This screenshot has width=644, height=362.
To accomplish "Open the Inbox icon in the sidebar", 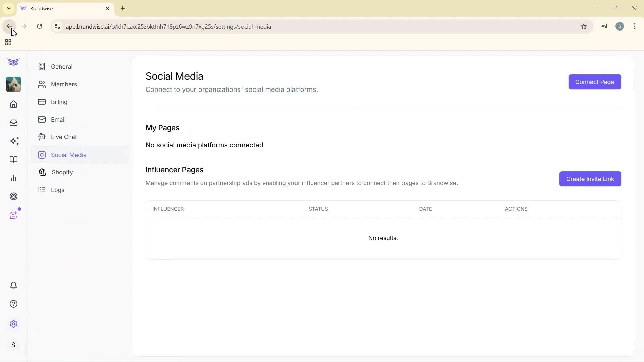I will pyautogui.click(x=13, y=123).
